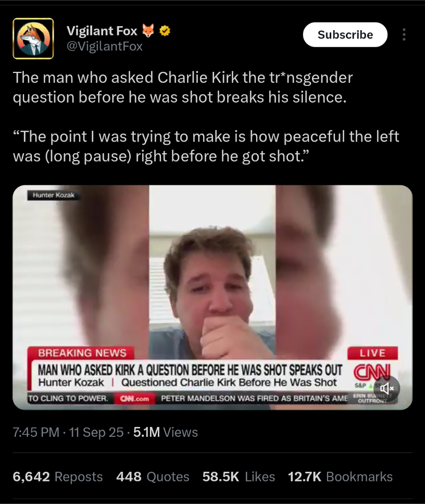Open the @VigilantFox handle link
The image size is (425, 504).
105,47
